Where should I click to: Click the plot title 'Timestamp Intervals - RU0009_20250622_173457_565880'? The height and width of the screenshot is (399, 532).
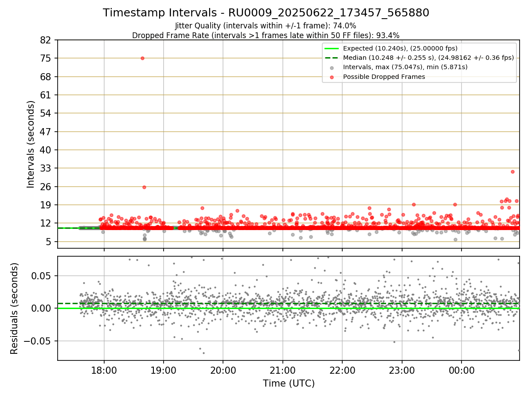tap(266, 13)
